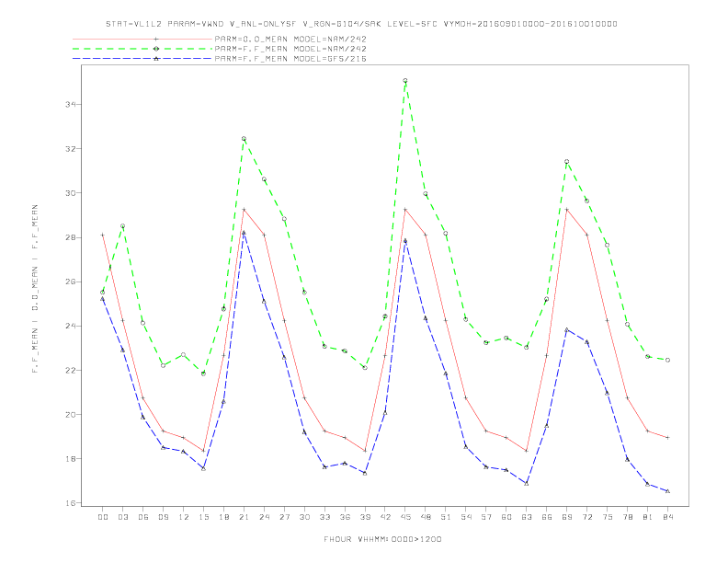
Task: Click the x-axis tick label 06
Action: pyautogui.click(x=143, y=517)
